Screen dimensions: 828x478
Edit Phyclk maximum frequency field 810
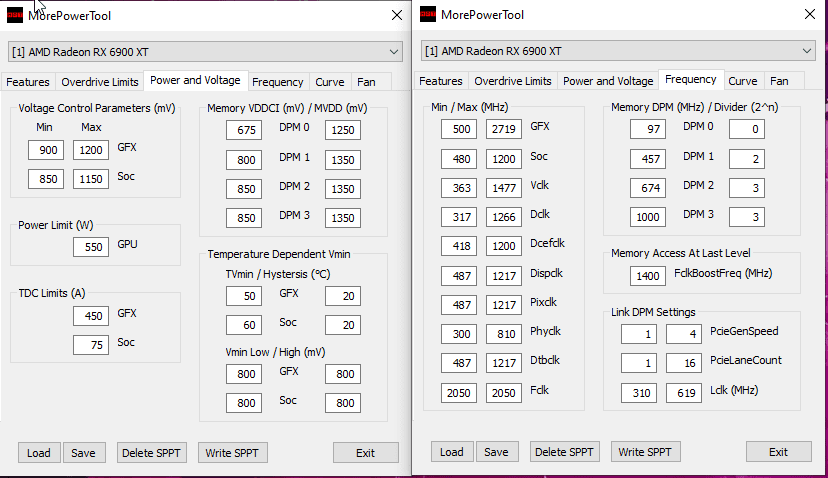point(504,334)
